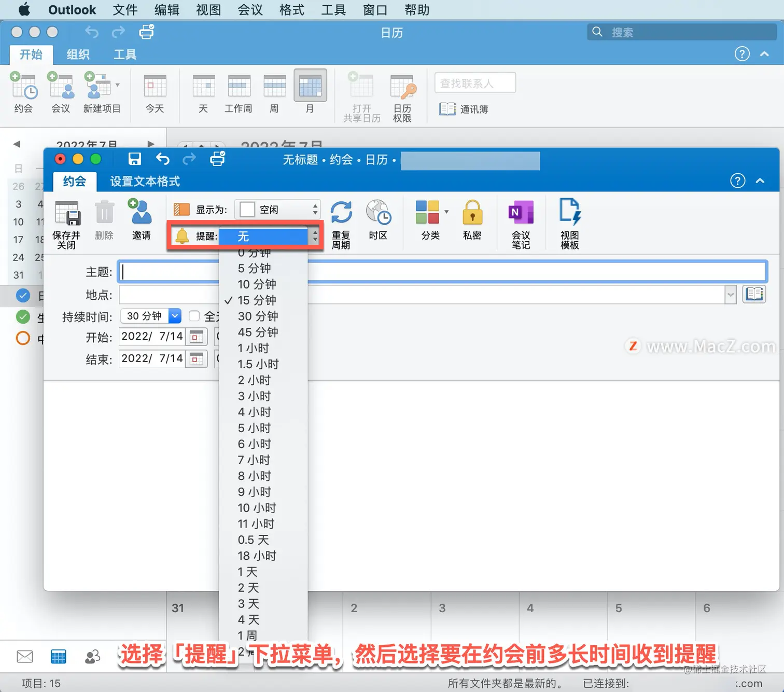Switch to Day (天) view icon
Screen dimensions: 784x692
[x=203, y=86]
